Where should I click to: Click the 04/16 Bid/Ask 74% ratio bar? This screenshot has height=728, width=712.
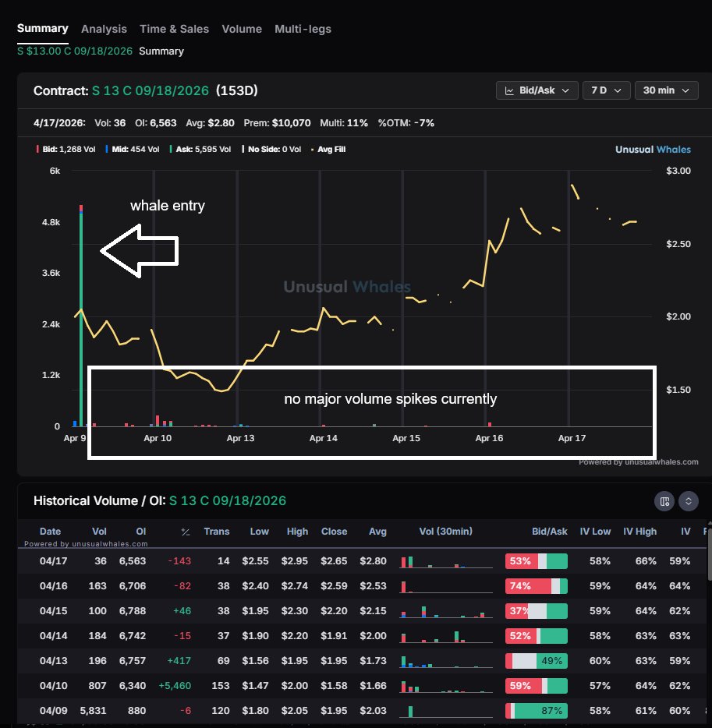click(536, 586)
